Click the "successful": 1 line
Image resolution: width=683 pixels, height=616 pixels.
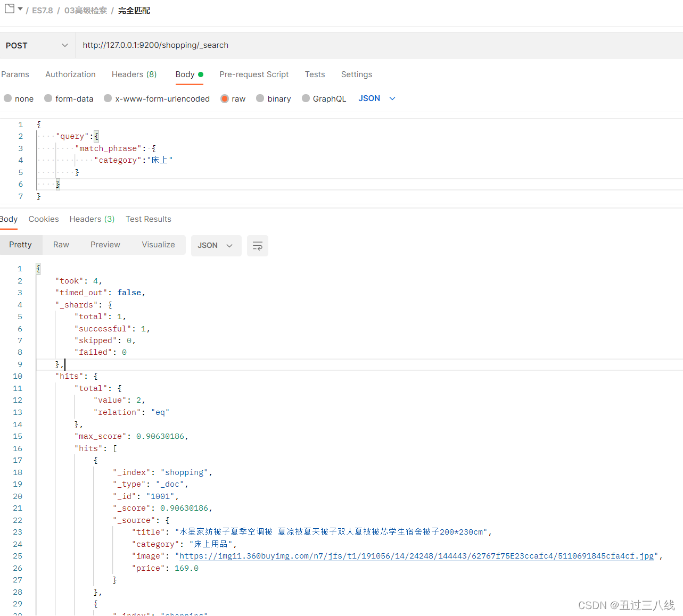112,329
